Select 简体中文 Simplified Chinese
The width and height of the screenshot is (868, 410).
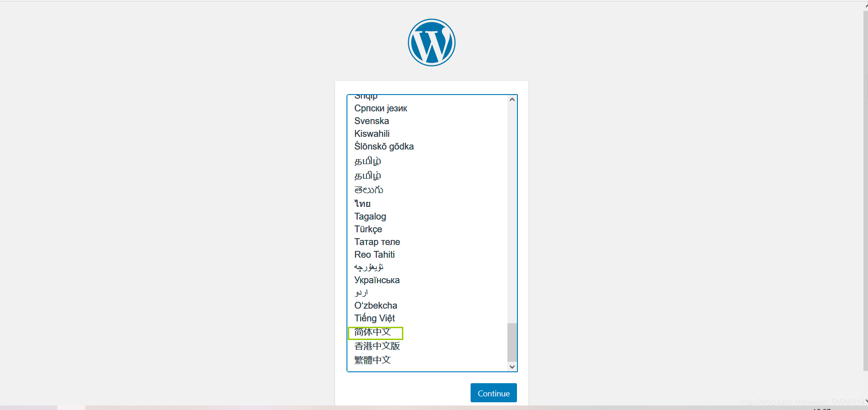click(372, 332)
